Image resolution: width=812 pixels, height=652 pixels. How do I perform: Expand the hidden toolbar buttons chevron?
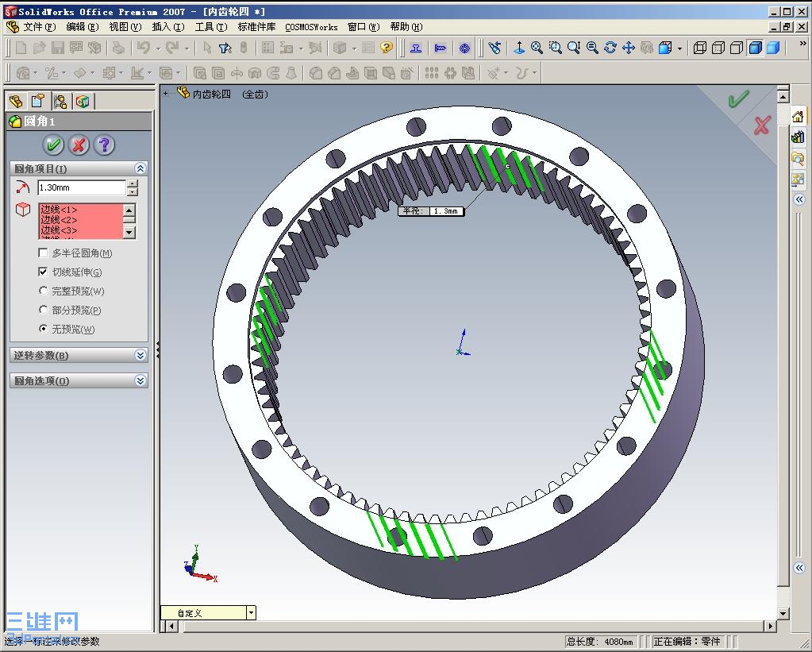pos(802,44)
